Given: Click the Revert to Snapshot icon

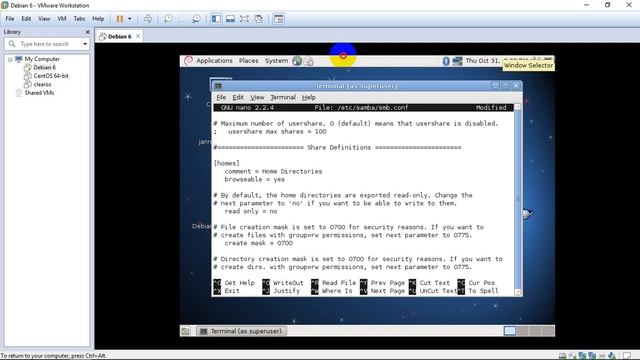Looking at the screenshot, I should point(182,19).
